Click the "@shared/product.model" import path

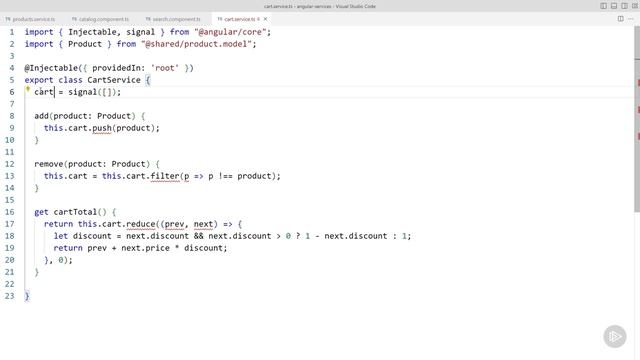click(x=197, y=44)
